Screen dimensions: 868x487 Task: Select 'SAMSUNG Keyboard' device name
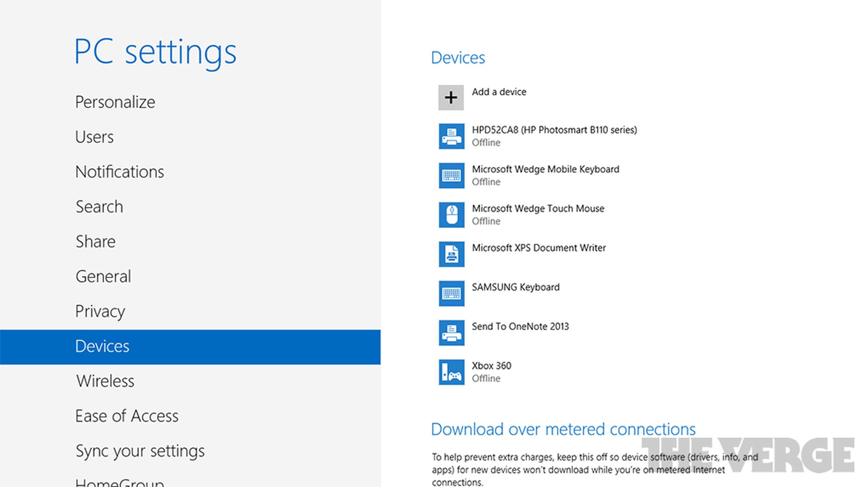click(x=516, y=287)
